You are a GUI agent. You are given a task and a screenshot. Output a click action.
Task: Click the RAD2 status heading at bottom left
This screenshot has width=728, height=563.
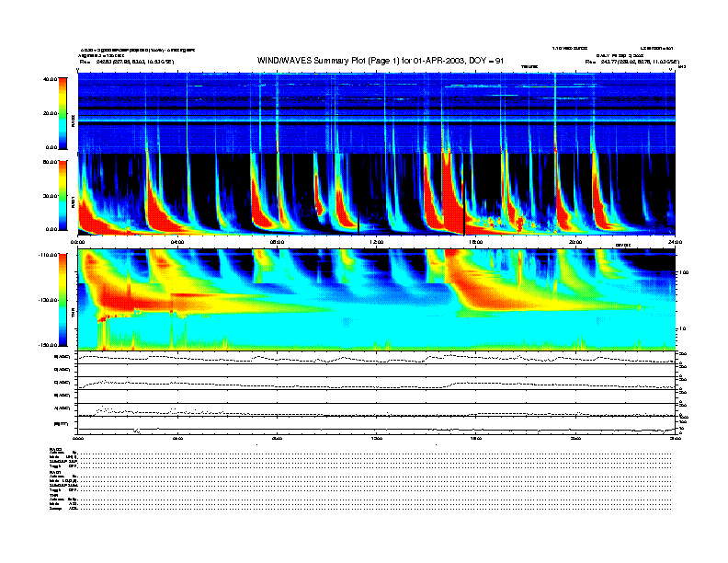[x=56, y=448]
